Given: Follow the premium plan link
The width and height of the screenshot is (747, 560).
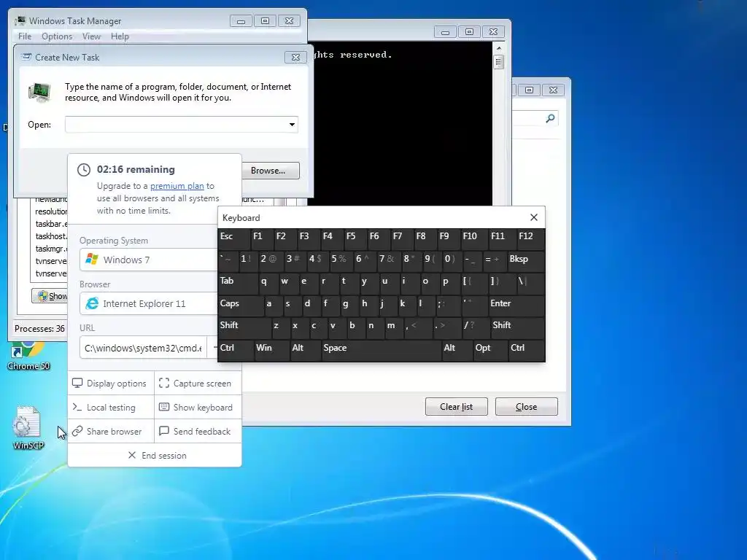Looking at the screenshot, I should 177,186.
